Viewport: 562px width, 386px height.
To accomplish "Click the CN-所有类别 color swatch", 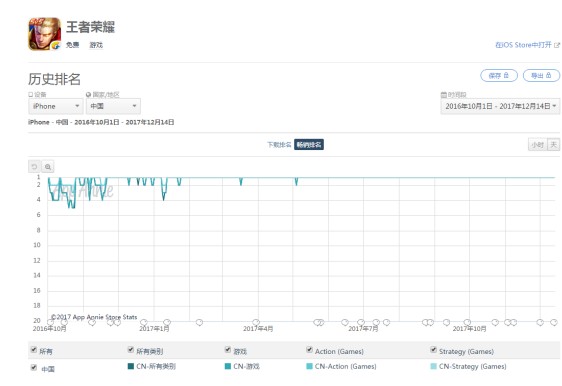I will tap(131, 366).
